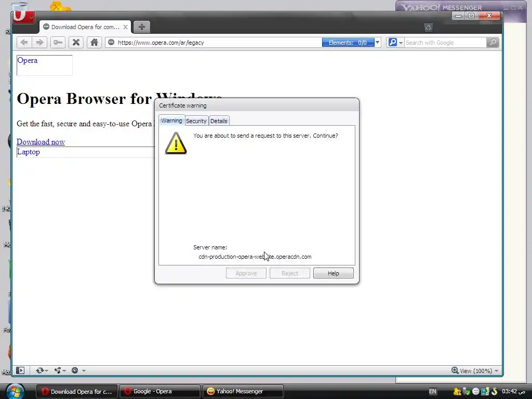Image resolution: width=532 pixels, height=399 pixels.
Task: Click the yellow warning triangle icon
Action: [x=176, y=143]
